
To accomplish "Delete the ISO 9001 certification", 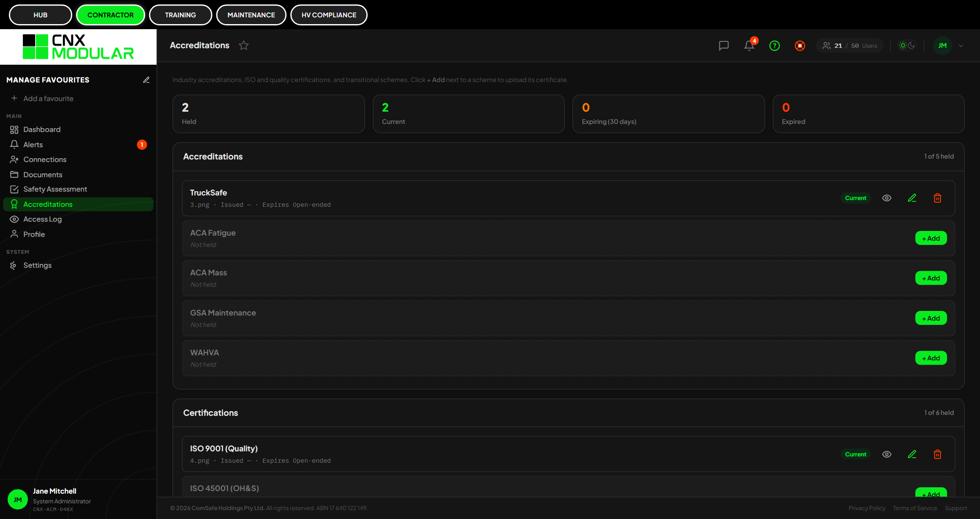I will 937,454.
